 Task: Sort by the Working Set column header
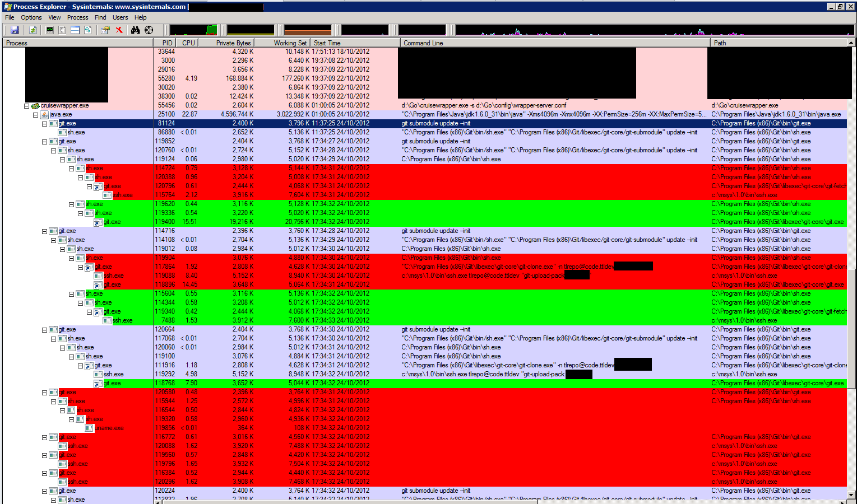[282, 43]
